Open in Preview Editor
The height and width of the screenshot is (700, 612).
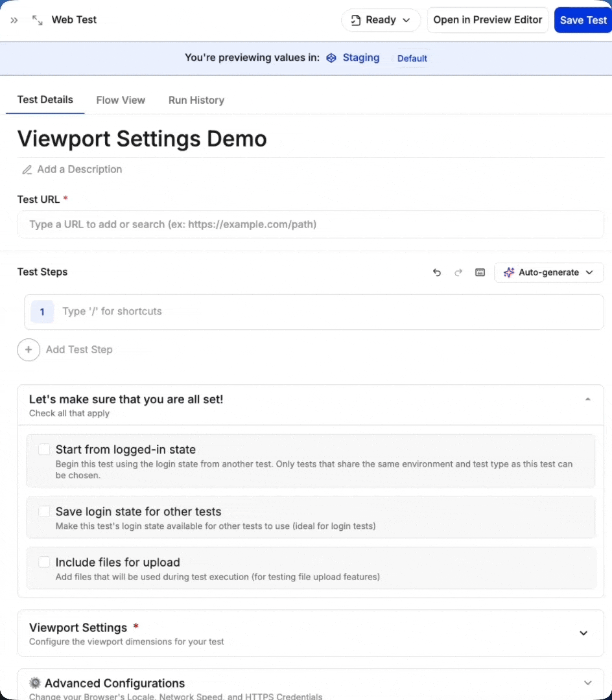pyautogui.click(x=487, y=20)
